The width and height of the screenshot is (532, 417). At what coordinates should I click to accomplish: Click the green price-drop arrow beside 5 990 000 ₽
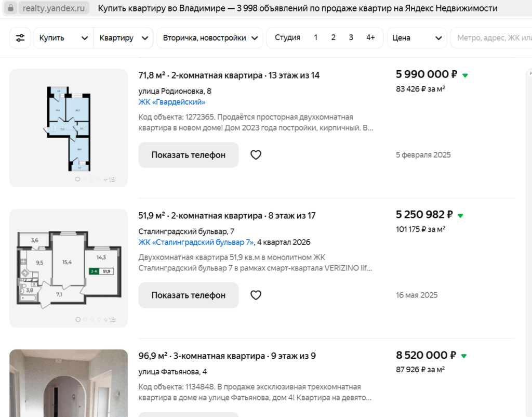point(465,75)
